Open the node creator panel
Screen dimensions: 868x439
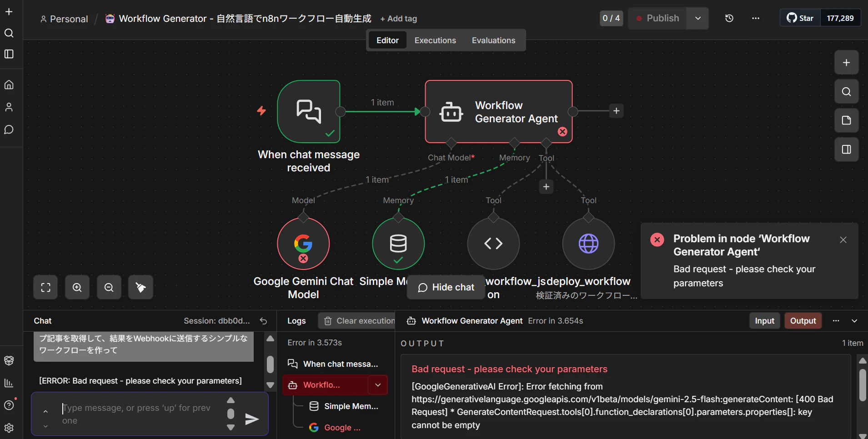point(846,62)
